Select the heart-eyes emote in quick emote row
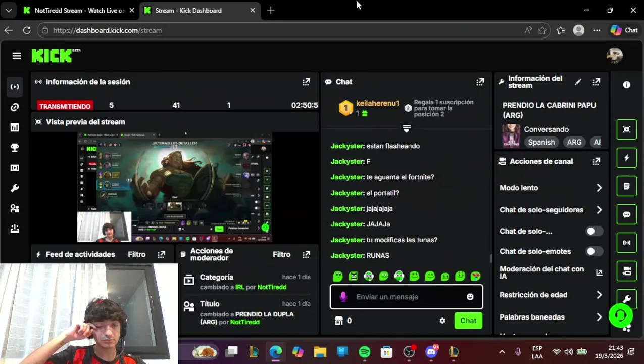Viewport: 644px width, 364px height. coord(475,276)
